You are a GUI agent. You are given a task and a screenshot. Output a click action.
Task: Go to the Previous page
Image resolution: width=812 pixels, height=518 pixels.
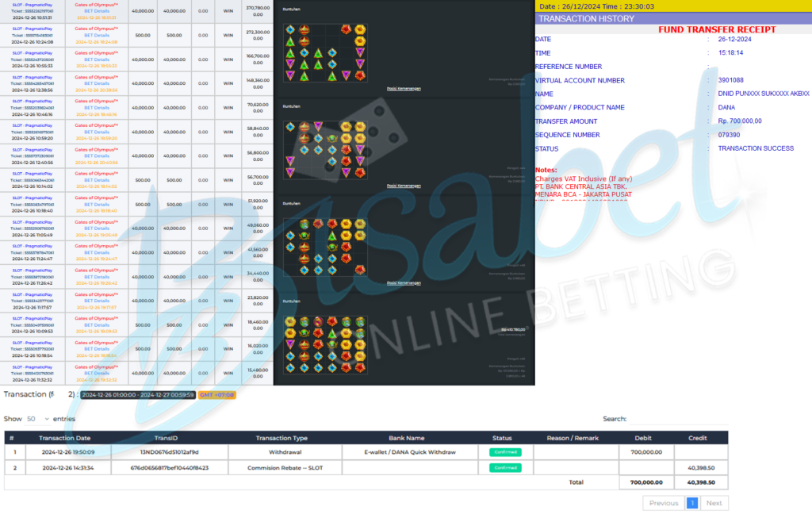click(x=663, y=503)
